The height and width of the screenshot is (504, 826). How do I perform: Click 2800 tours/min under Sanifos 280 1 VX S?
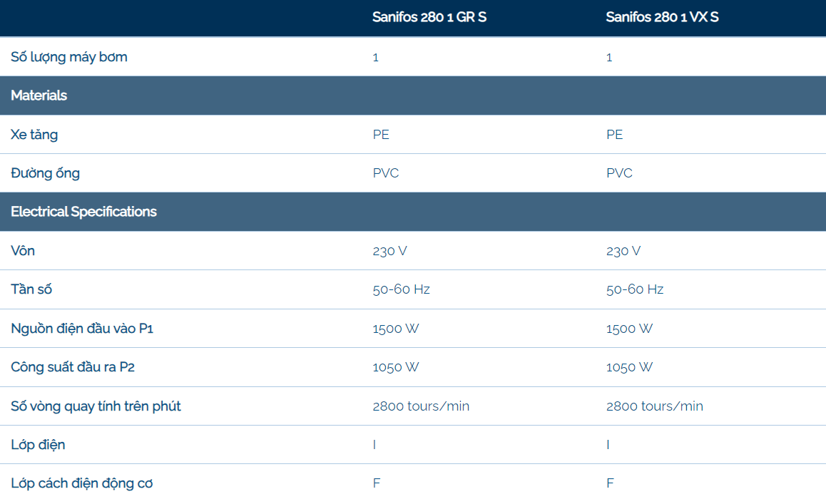coord(655,406)
